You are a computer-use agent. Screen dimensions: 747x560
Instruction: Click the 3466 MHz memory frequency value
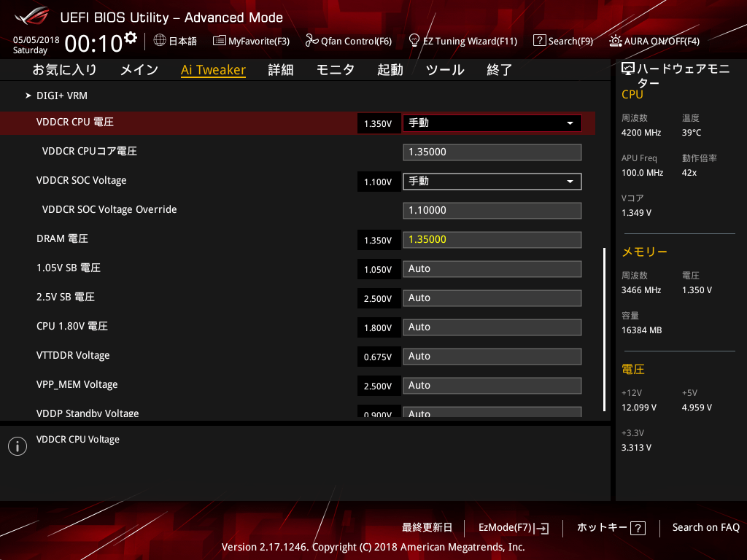[x=640, y=290]
